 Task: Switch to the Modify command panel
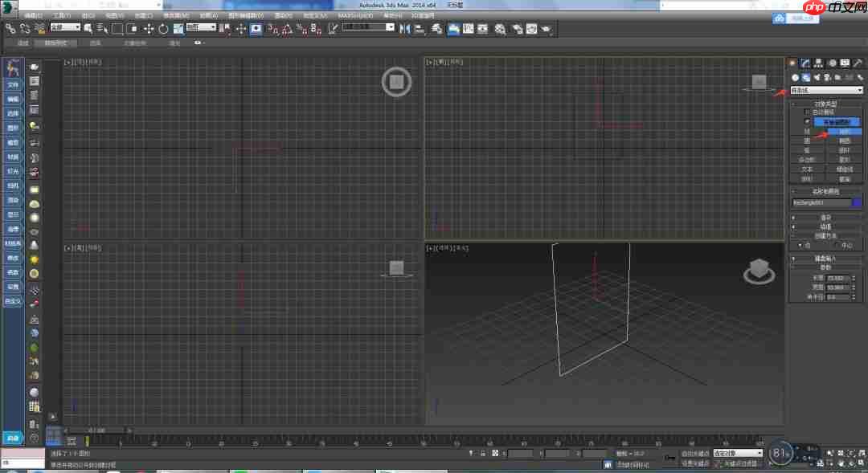803,63
